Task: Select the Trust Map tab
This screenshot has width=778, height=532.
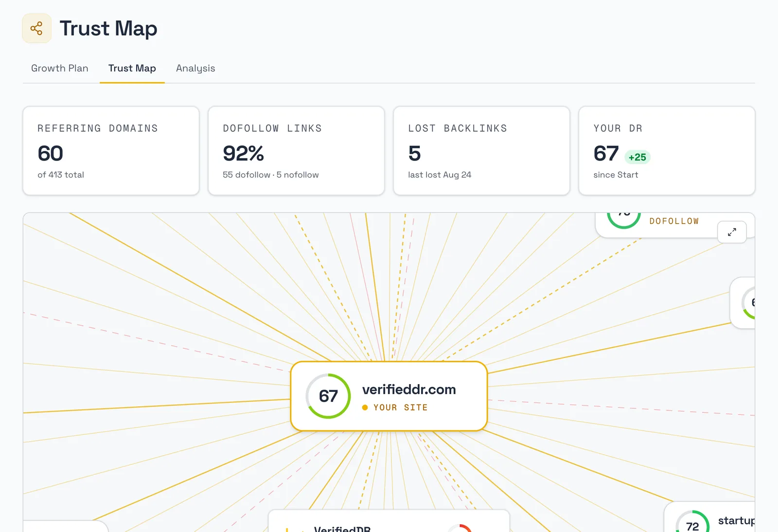Action: pos(132,68)
